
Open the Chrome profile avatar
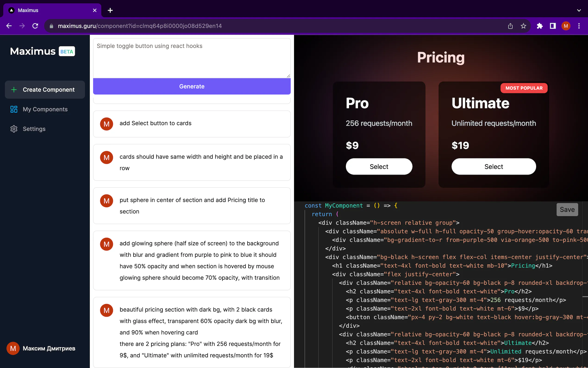click(566, 26)
